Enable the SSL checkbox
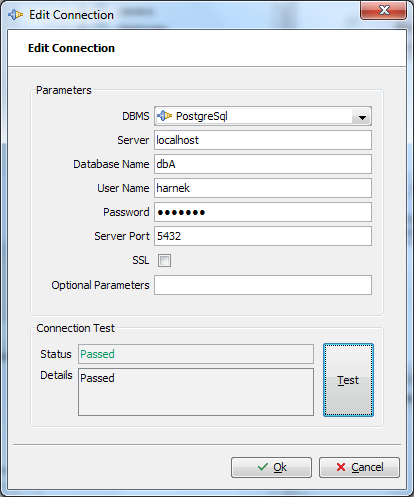Screen dimensions: 414x497 [x=164, y=260]
